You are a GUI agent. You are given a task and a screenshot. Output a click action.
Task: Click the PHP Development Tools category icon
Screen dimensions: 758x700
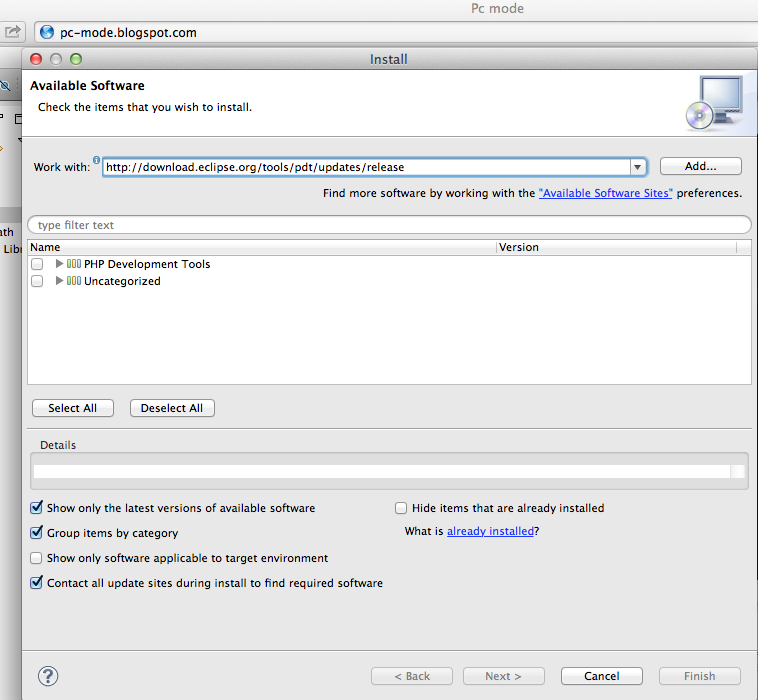73,264
